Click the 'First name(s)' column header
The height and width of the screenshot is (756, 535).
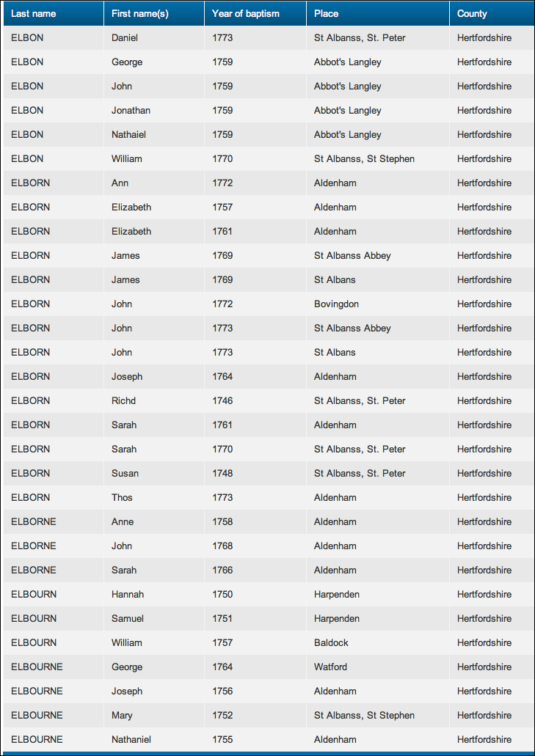140,14
